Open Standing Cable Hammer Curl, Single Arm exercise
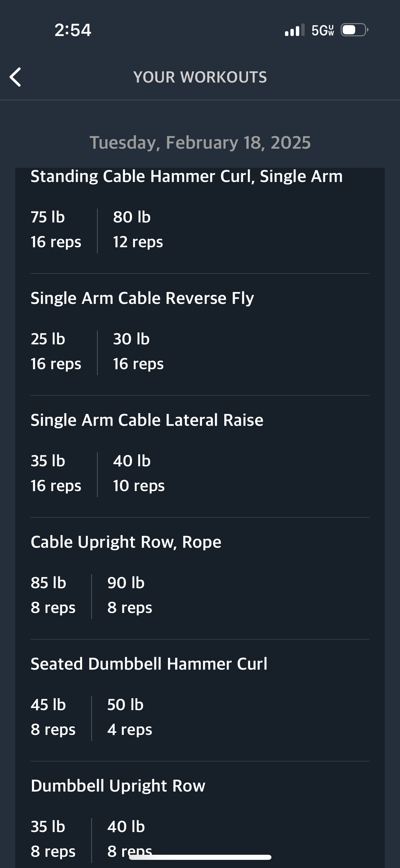This screenshot has height=868, width=400. pyautogui.click(x=187, y=176)
